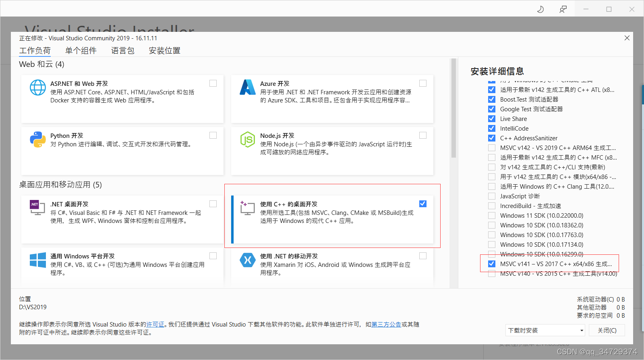644x360 pixels.
Task: Check the IncrediBuild - 生成加速 component
Action: tap(492, 206)
